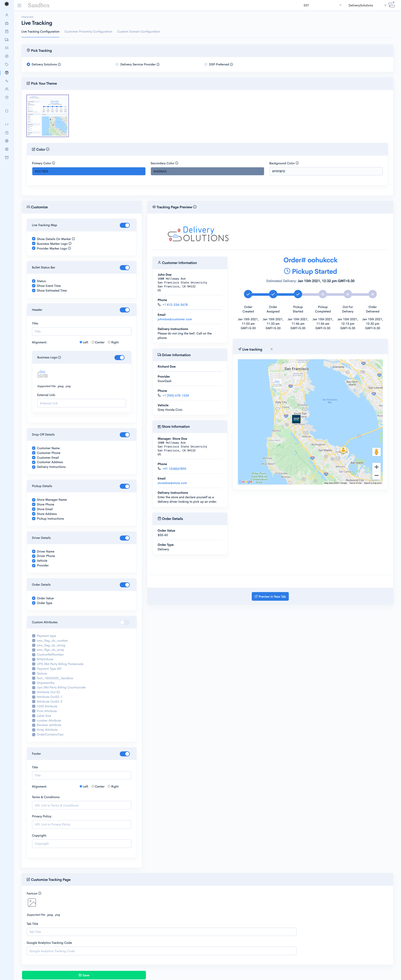Click the External Link input field

pyautogui.click(x=81, y=403)
